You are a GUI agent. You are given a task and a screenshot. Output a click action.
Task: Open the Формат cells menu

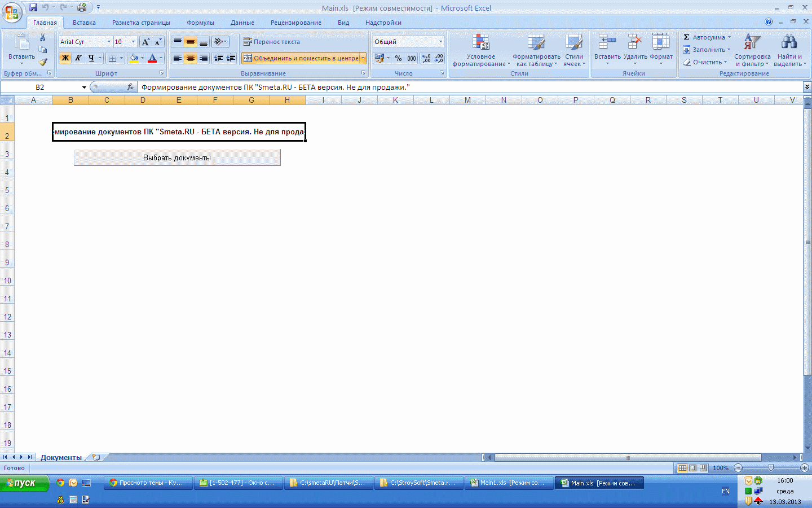[x=661, y=50]
